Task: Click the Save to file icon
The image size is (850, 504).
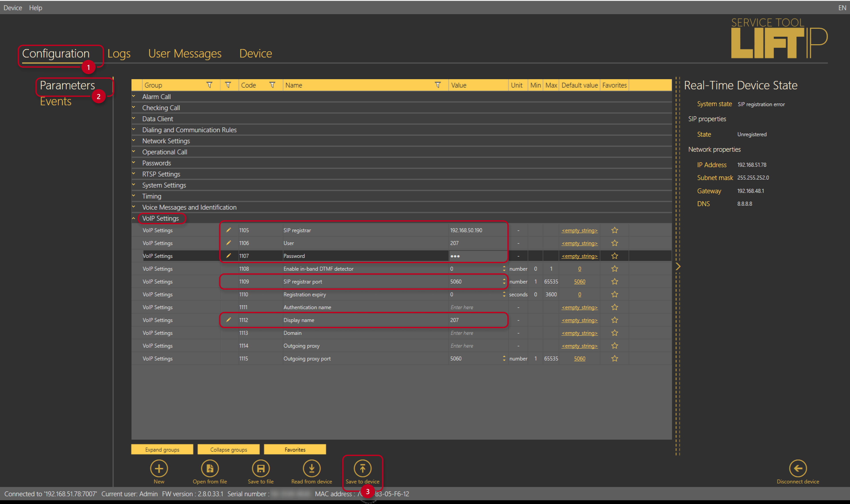Action: click(261, 468)
